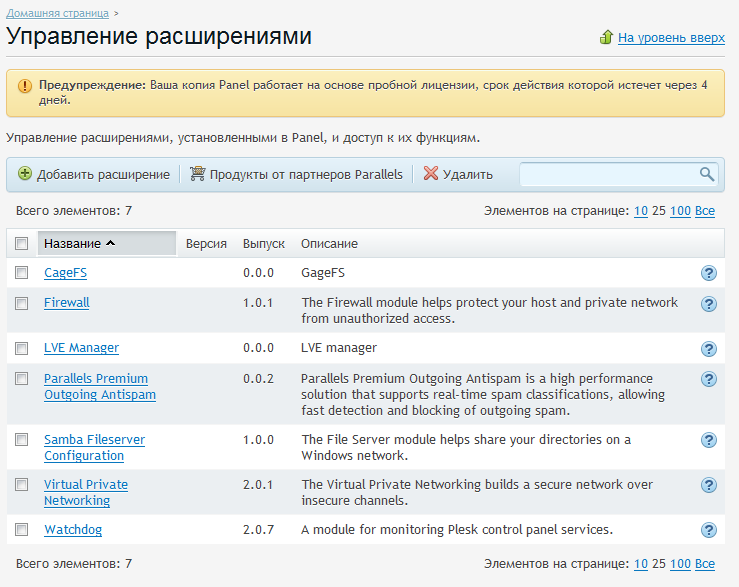Select the LVE Manager checkbox
Image resolution: width=739 pixels, height=587 pixels.
click(21, 348)
